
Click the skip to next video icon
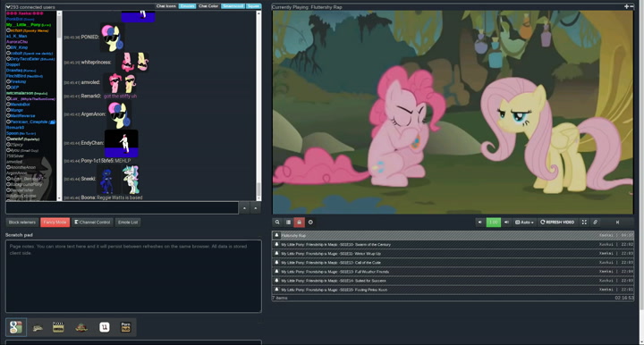[x=617, y=222]
